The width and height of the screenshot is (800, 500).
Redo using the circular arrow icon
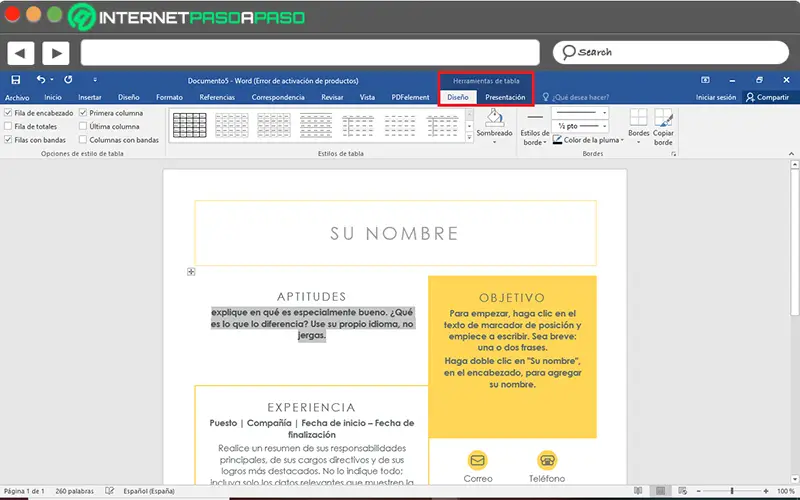68,79
